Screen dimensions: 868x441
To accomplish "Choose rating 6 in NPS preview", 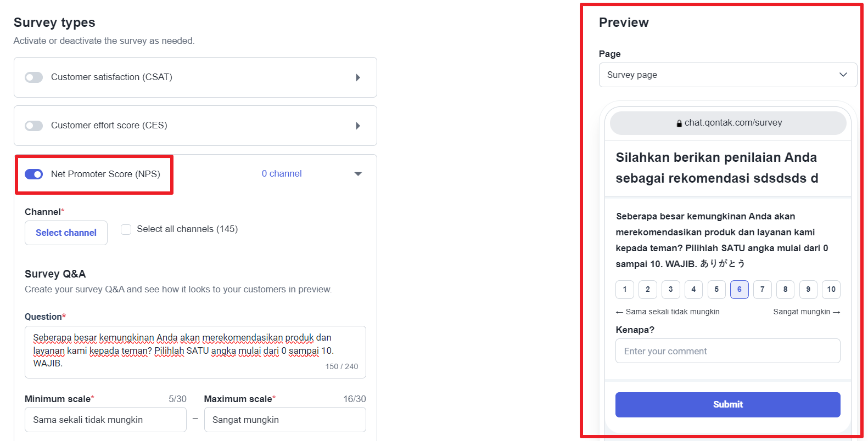I will point(739,289).
